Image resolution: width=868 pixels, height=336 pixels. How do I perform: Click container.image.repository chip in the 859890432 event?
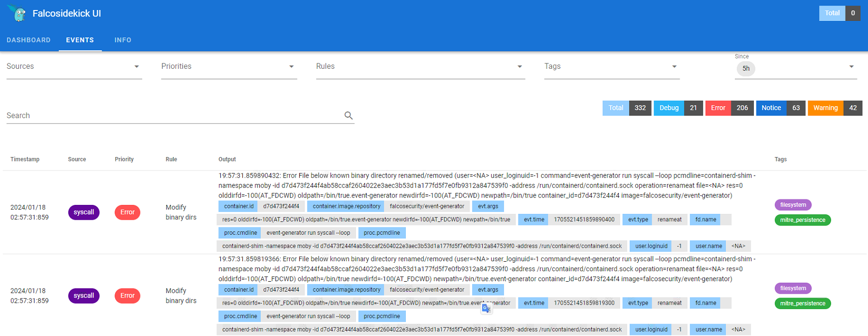coord(347,206)
